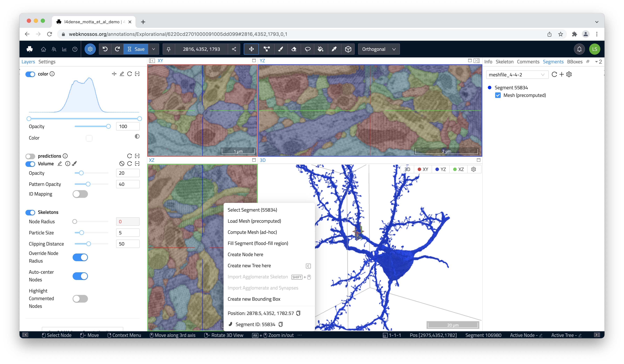Image resolution: width=624 pixels, height=364 pixels.
Task: Disable Auto-center Nodes
Action: coord(80,276)
